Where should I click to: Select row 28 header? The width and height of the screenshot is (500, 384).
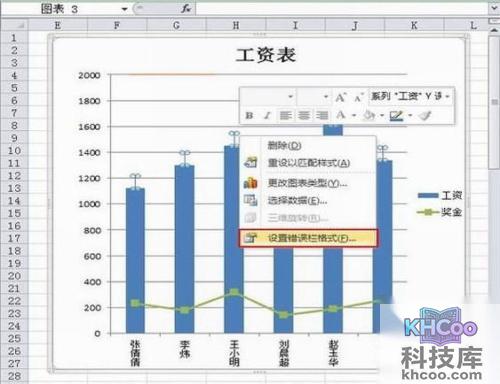14,376
